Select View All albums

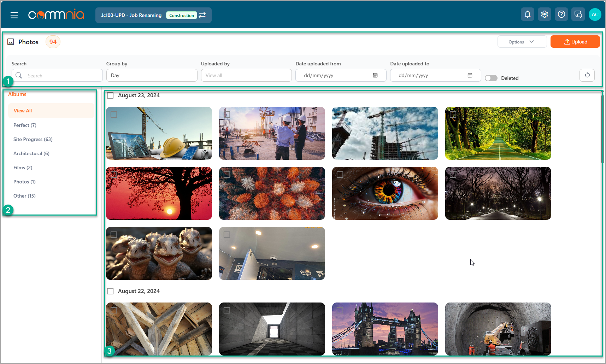point(51,111)
